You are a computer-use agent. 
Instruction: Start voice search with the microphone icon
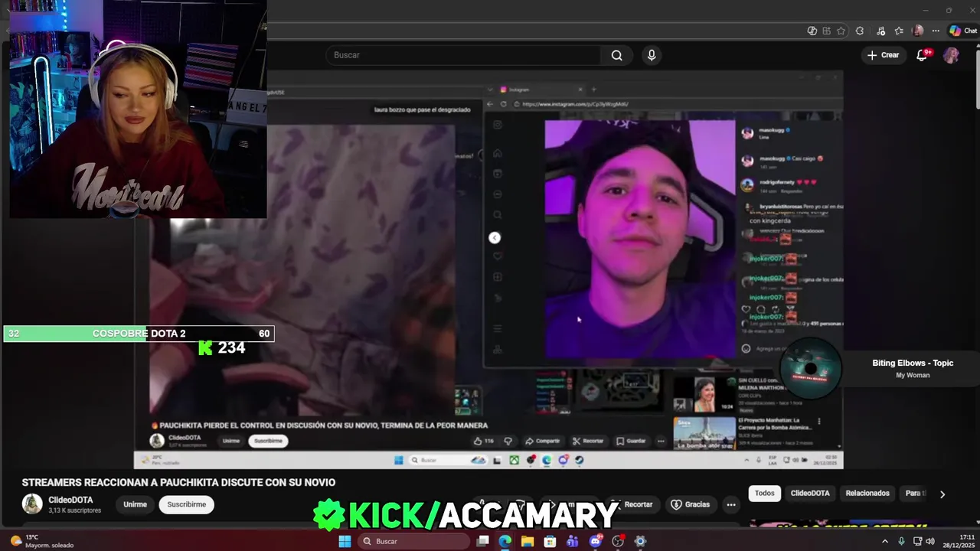click(652, 55)
